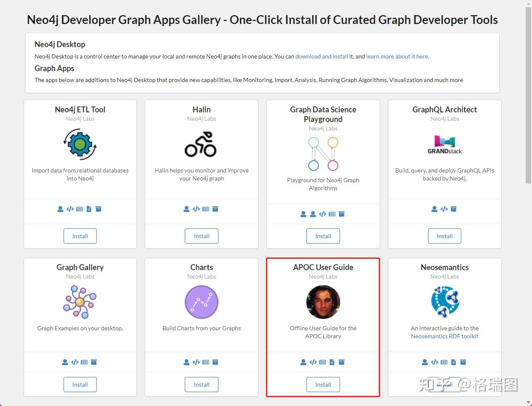Open newspaper article icon on Charts card
The height and width of the screenshot is (406, 532).
coord(206,362)
